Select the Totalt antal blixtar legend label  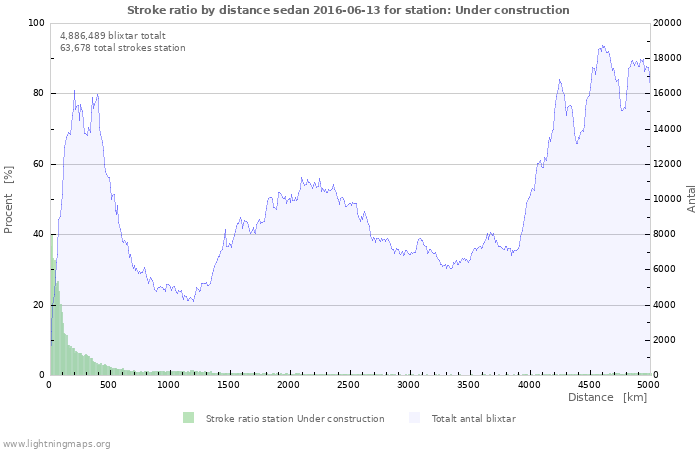click(473, 418)
